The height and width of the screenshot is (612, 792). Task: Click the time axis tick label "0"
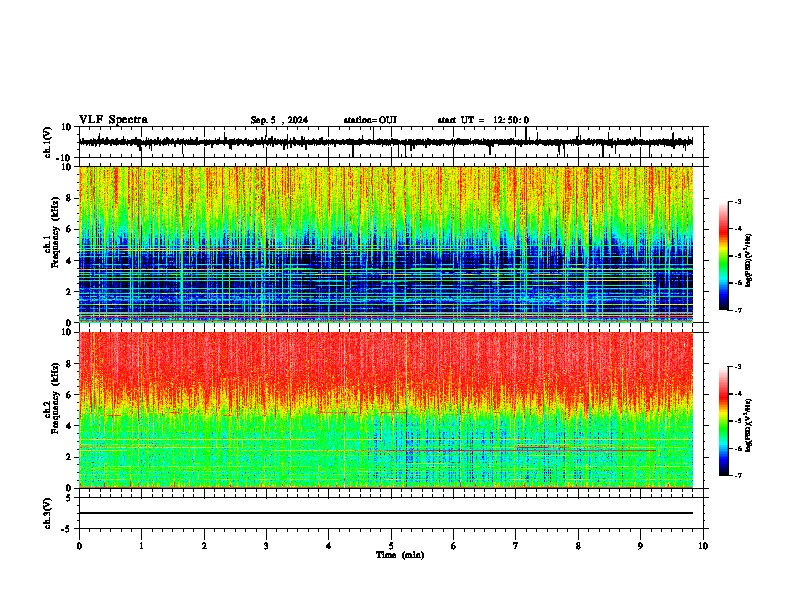point(79,546)
